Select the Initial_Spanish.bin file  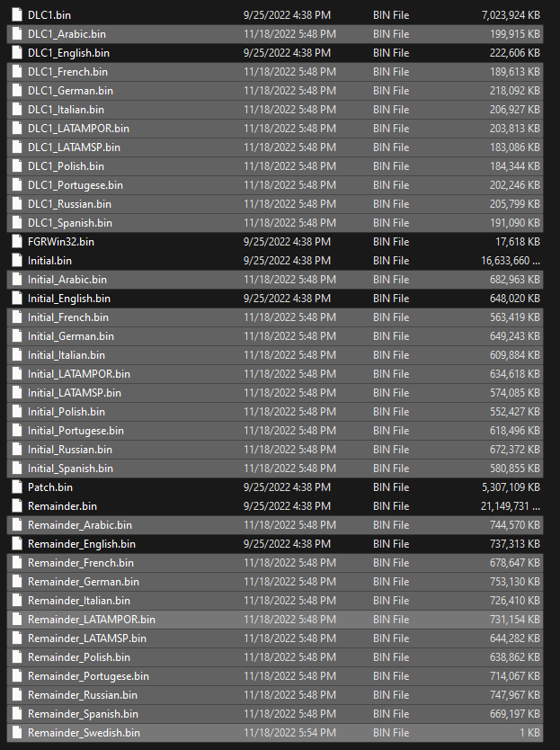pos(275,469)
